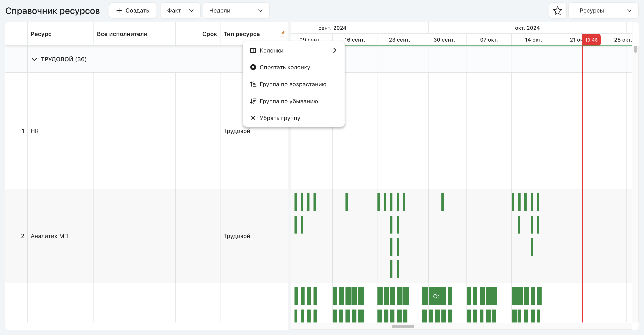The image size is (644, 335).
Task: Click the окт. 2024 month header
Action: (x=527, y=28)
